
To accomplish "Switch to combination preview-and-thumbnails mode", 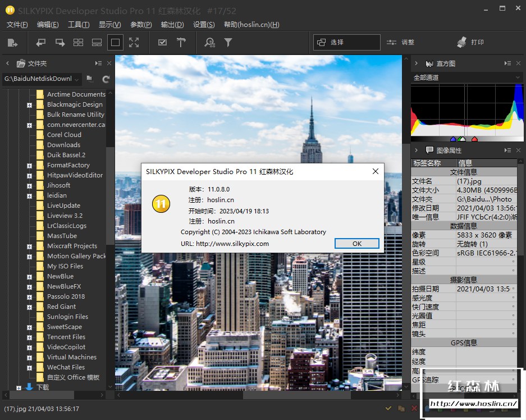I will coord(97,43).
